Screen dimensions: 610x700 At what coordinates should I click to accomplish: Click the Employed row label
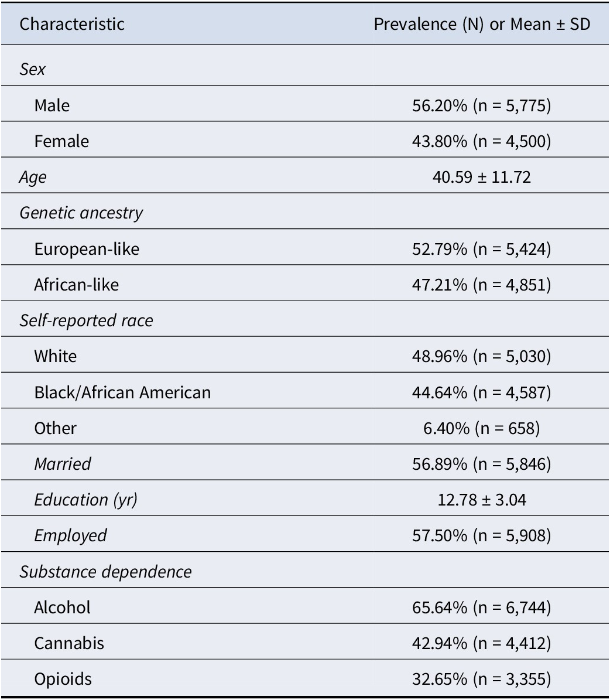pos(70,536)
